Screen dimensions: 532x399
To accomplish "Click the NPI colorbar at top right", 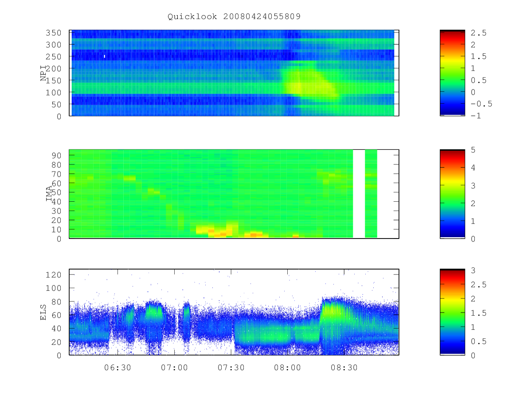I will coord(452,73).
